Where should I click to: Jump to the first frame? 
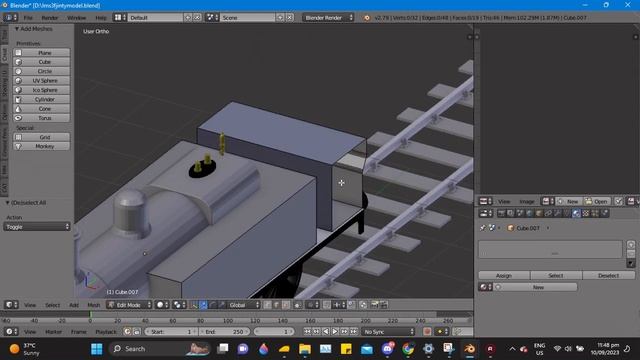pyautogui.click(x=307, y=332)
